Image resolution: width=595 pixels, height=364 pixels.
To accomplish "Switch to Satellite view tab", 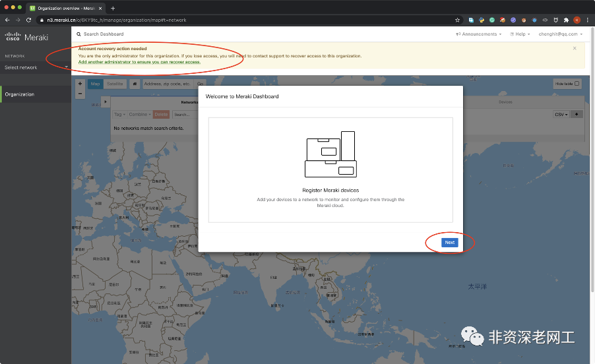I will click(x=115, y=84).
